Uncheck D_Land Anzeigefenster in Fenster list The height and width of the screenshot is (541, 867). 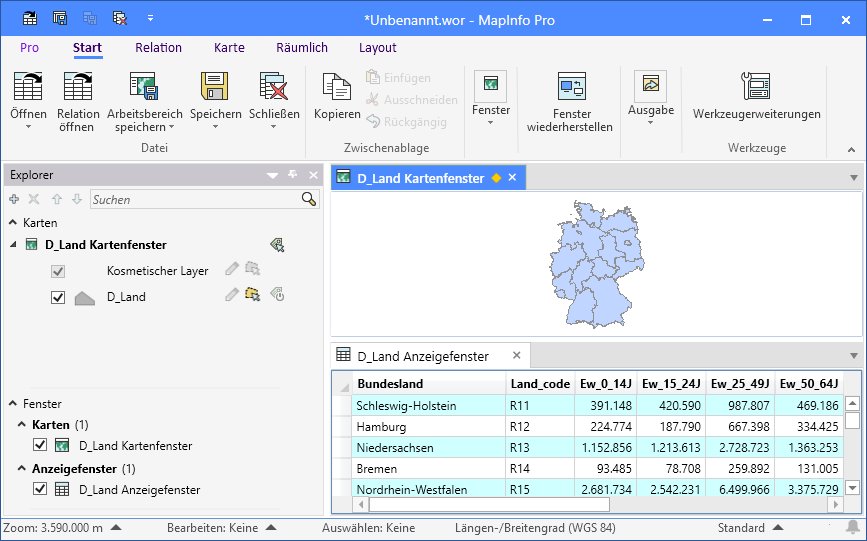click(40, 488)
